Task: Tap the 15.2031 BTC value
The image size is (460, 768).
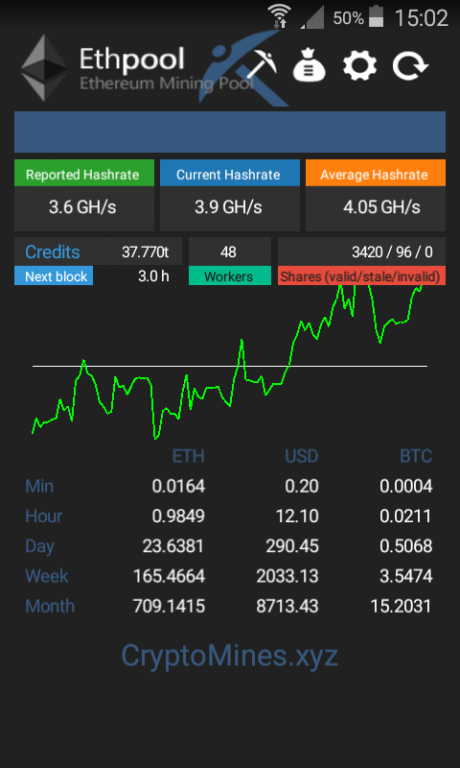Action: tap(402, 606)
